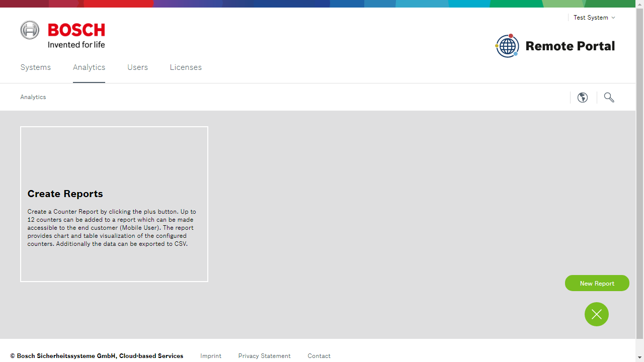
Task: Go to the Users tab
Action: (x=137, y=67)
